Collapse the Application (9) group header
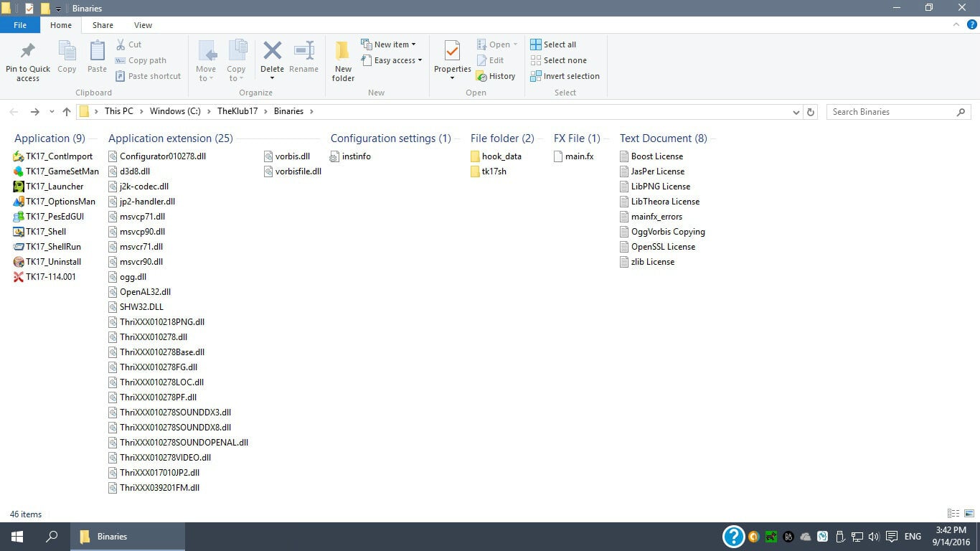 coord(50,138)
